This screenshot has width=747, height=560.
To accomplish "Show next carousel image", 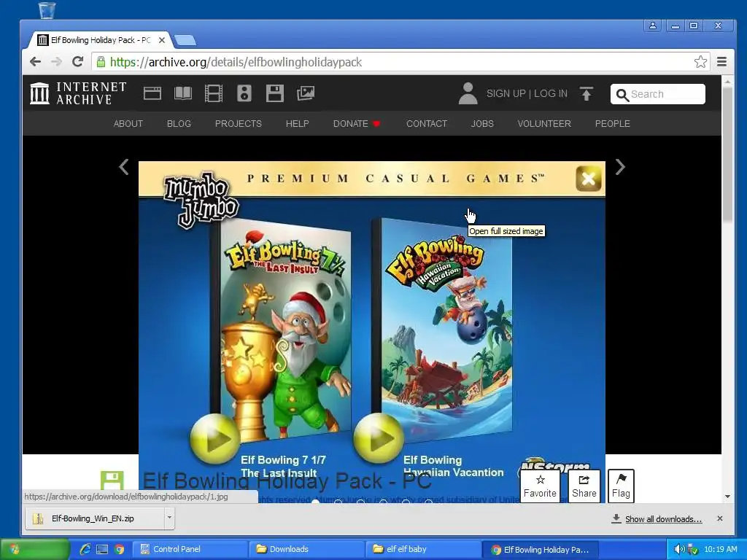I will 620,167.
